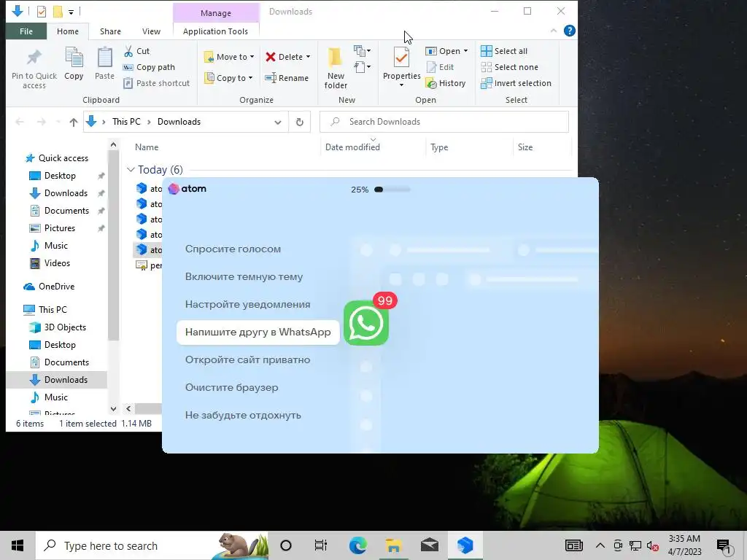The height and width of the screenshot is (560, 747).
Task: Click 'Не забудьте отдохнуть' installer item
Action: coord(243,415)
